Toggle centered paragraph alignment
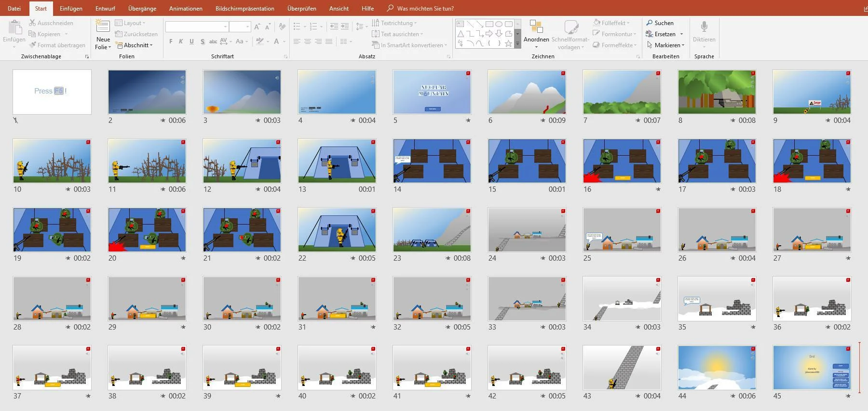Image resolution: width=868 pixels, height=411 pixels. (308, 41)
